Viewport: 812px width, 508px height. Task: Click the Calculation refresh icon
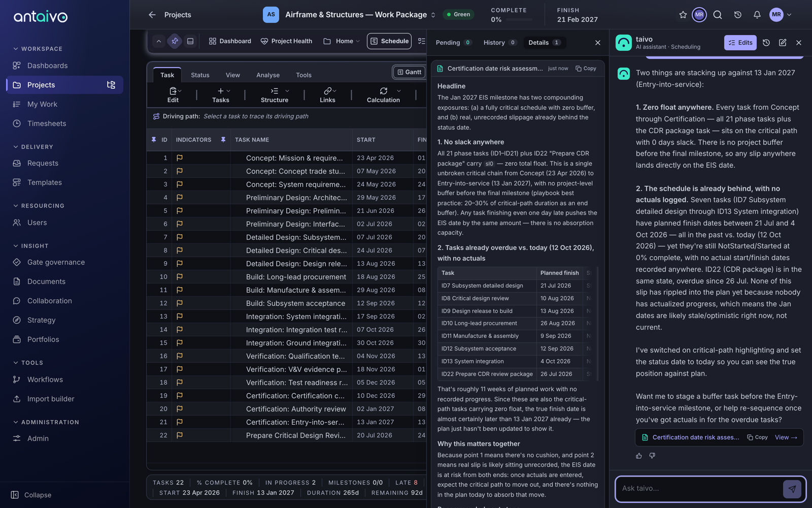[x=384, y=91]
